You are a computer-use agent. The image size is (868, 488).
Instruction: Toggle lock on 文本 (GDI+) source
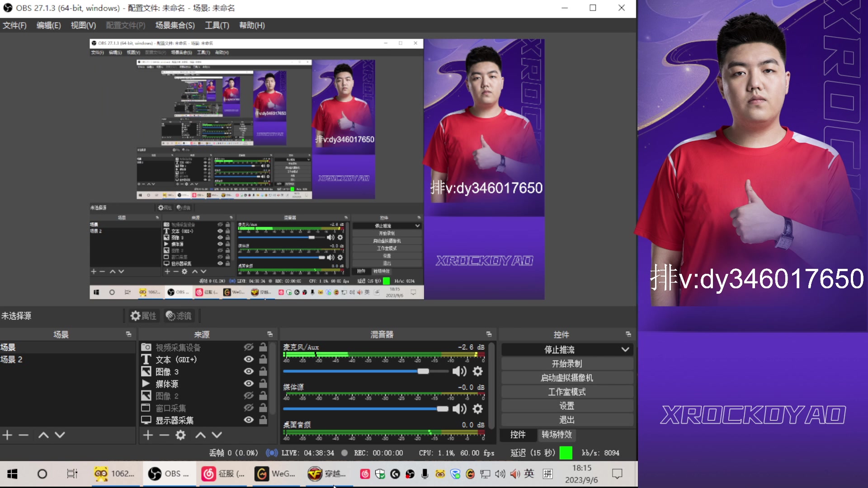(x=263, y=359)
